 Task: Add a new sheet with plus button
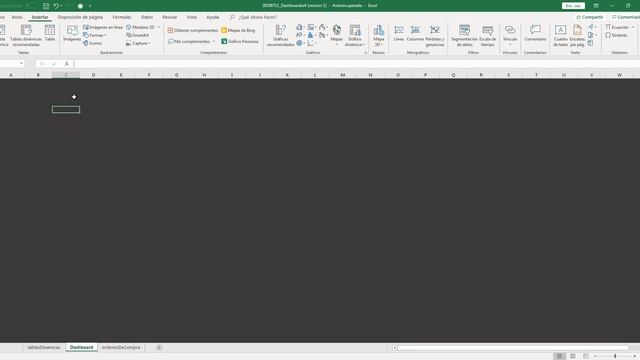point(159,347)
